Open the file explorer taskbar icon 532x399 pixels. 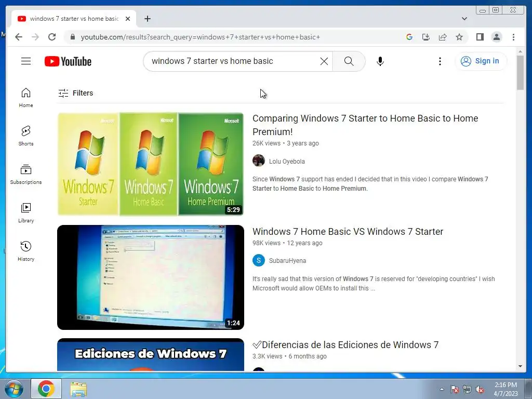pyautogui.click(x=78, y=389)
